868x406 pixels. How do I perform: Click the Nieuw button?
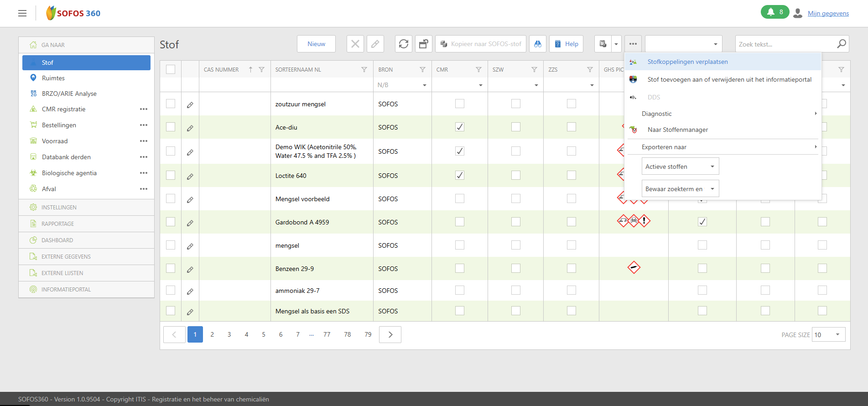[316, 44]
